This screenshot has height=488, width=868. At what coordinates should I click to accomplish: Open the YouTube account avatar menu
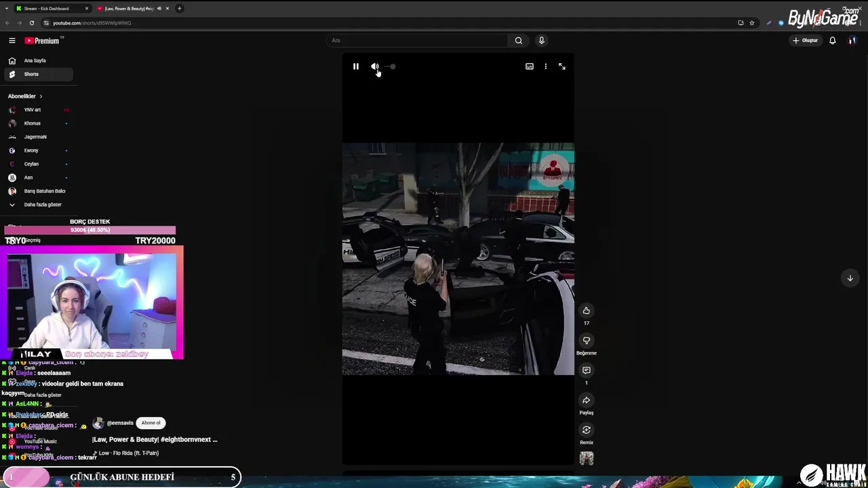click(x=852, y=41)
